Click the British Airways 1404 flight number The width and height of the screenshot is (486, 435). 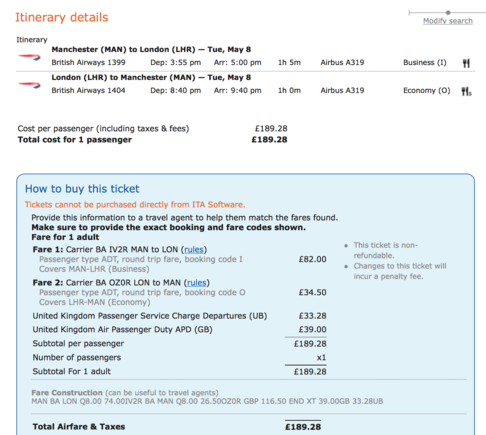pyautogui.click(x=88, y=90)
